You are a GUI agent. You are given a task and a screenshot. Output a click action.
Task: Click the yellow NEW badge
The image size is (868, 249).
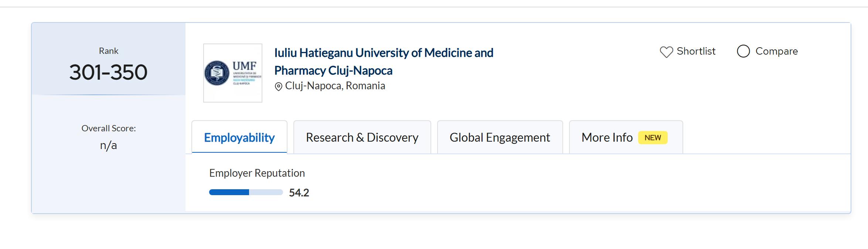point(653,138)
